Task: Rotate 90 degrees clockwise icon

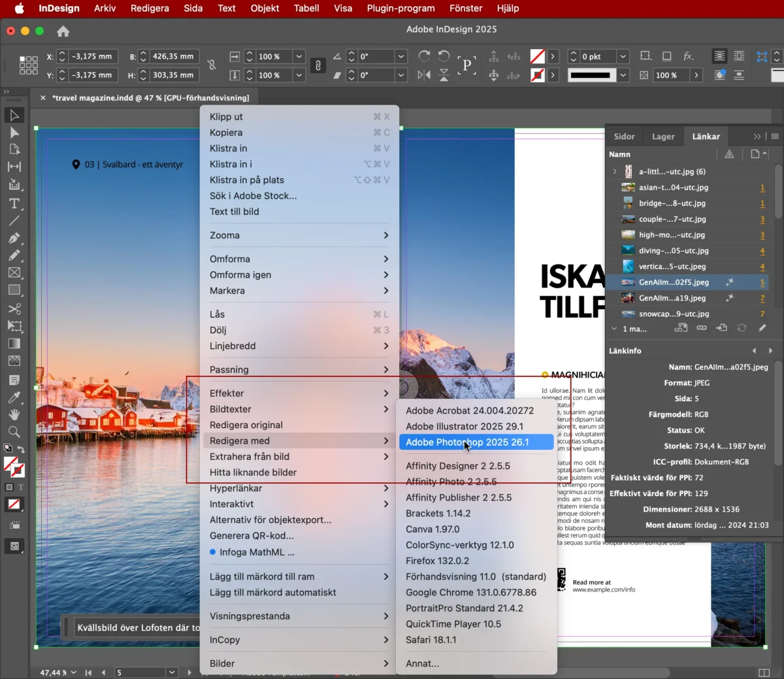Action: coord(424,56)
